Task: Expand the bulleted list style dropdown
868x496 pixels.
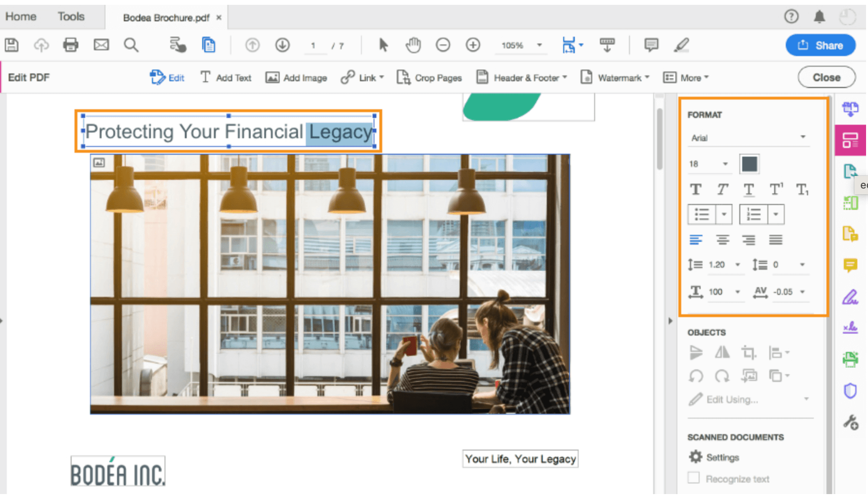Action: 724,214
